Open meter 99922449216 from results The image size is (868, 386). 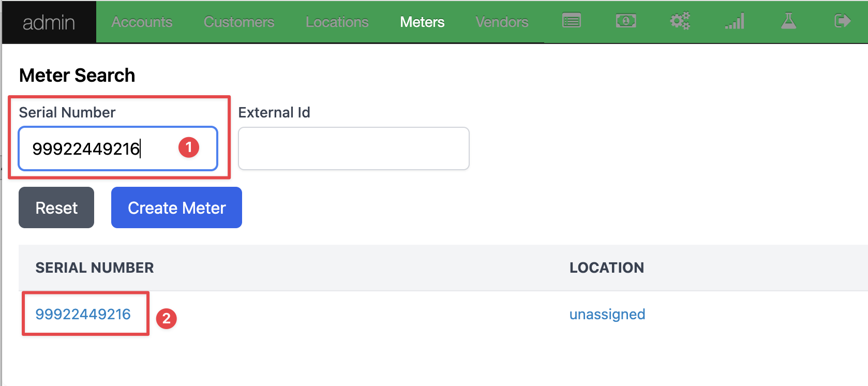click(x=83, y=314)
